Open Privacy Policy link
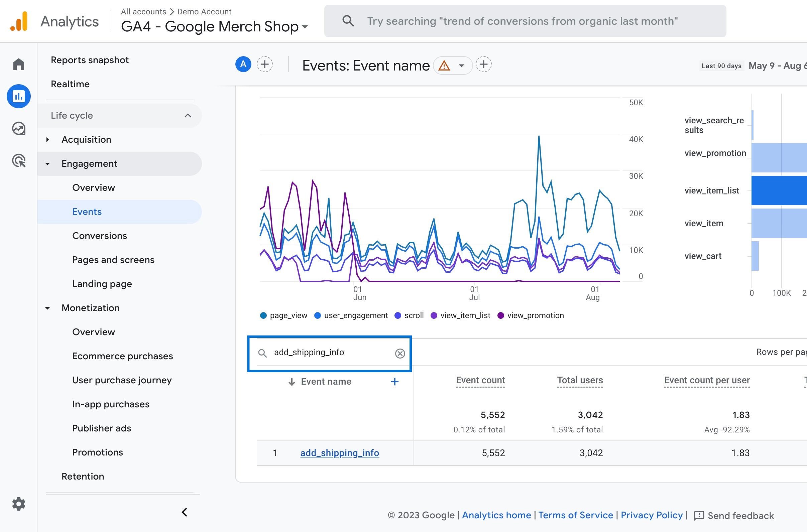This screenshot has height=532, width=807. click(x=652, y=515)
